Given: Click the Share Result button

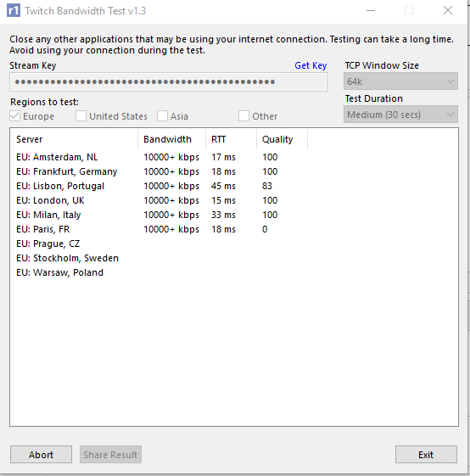Looking at the screenshot, I should [110, 455].
